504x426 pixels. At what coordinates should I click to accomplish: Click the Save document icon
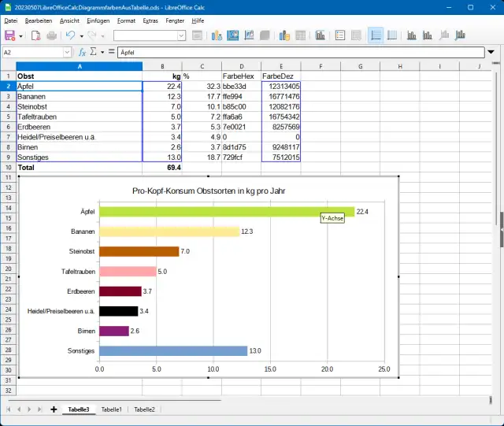click(10, 35)
